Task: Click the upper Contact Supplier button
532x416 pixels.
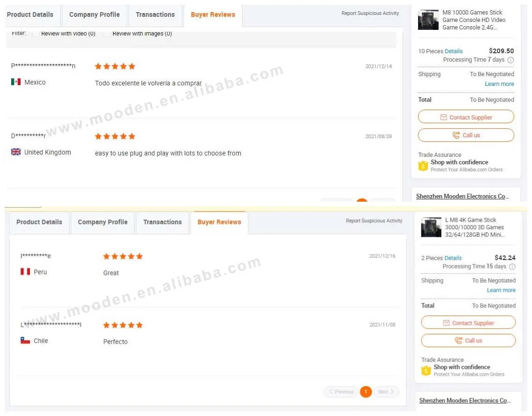Action: [466, 117]
